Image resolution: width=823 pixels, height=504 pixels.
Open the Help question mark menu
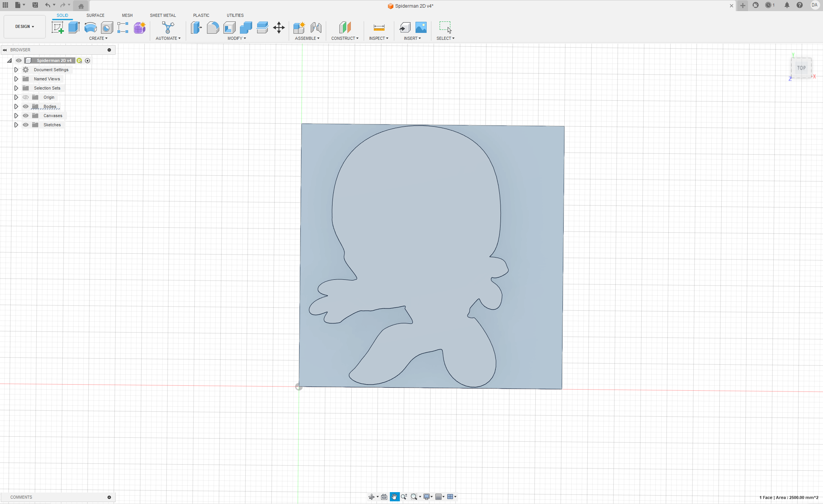pyautogui.click(x=800, y=5)
